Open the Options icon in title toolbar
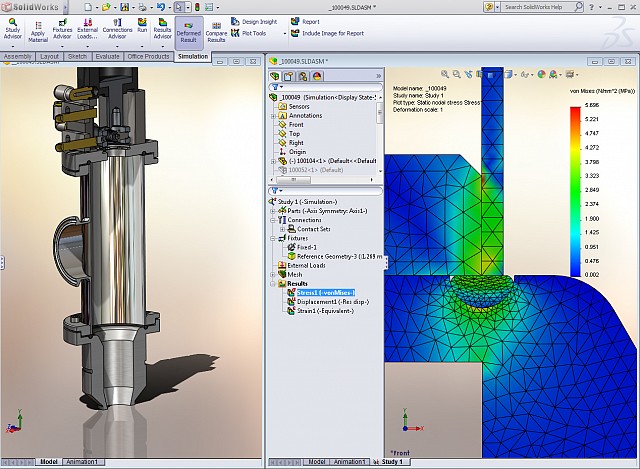Screen dimensions: 640x469 (209, 7)
